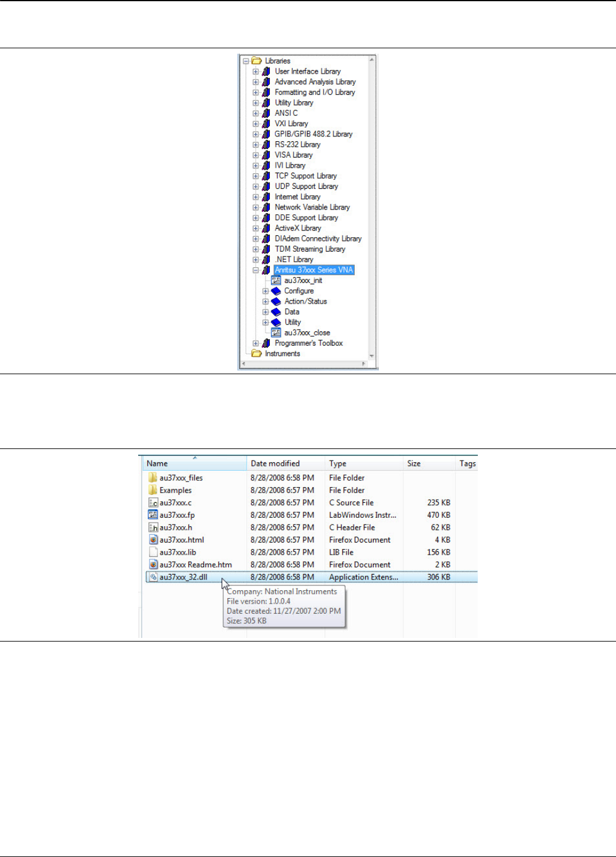Viewport: 616px width, 857px height.
Task: Click the library tree scroll up arrow
Action: coord(372,59)
